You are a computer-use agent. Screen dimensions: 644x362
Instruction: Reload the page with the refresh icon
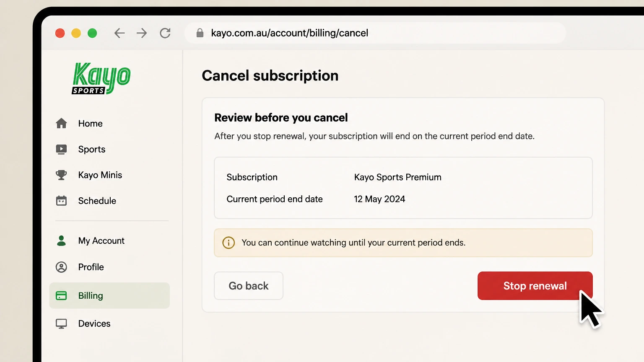point(165,33)
